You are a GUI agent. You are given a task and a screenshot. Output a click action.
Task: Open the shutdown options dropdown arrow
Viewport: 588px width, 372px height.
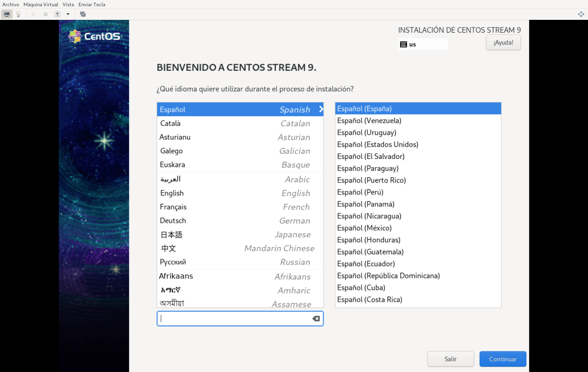[68, 14]
